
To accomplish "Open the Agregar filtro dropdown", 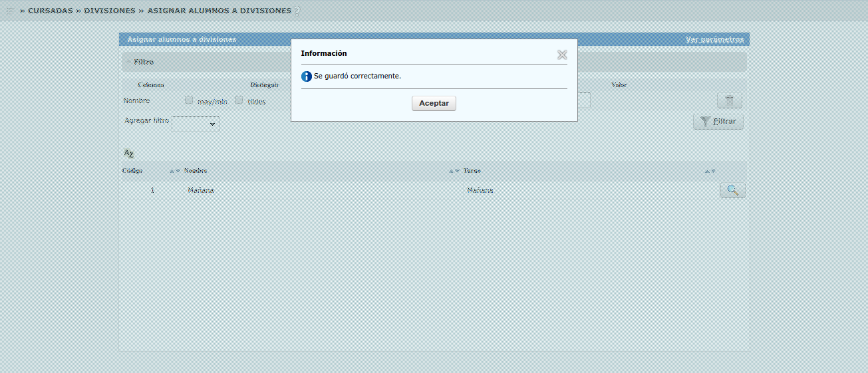I will 196,123.
